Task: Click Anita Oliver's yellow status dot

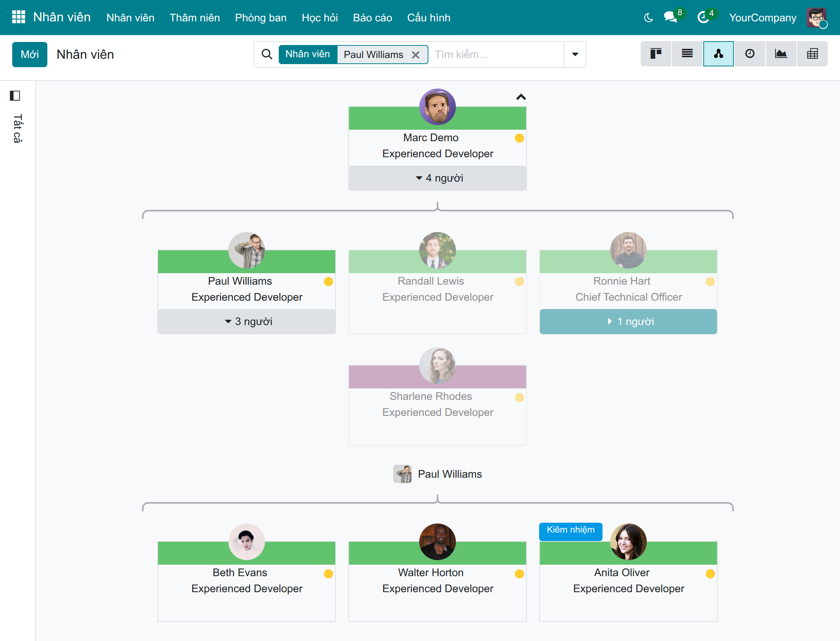Action: pos(710,574)
